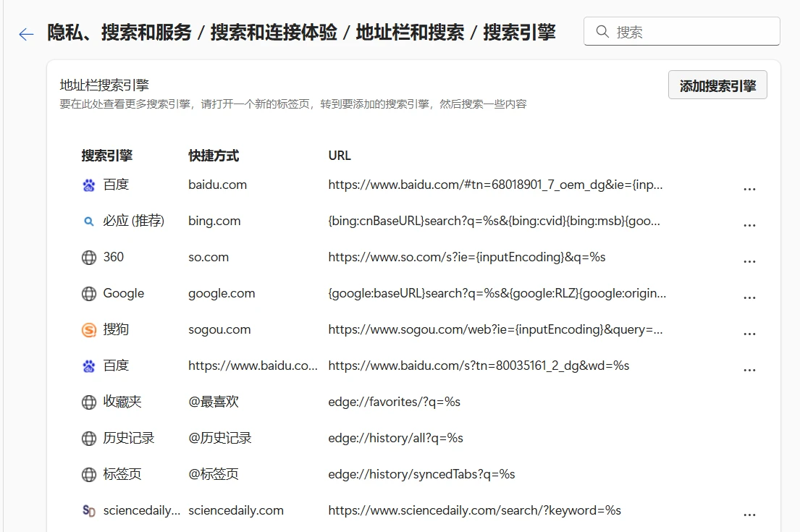800x532 pixels.
Task: Click the URL column header
Action: 340,156
